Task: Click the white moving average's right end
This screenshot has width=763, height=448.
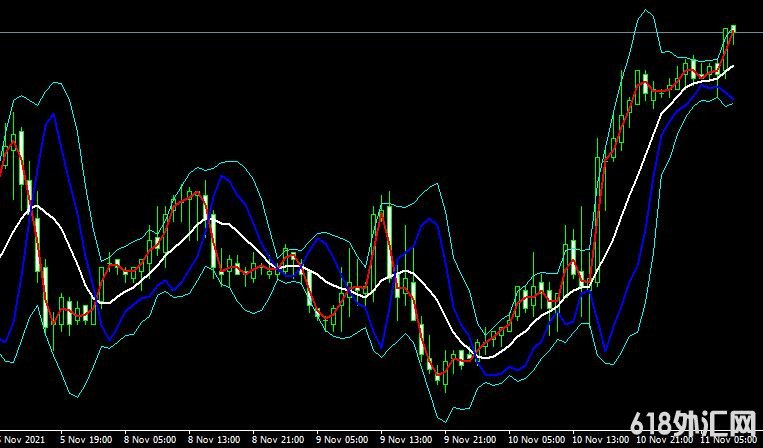Action: click(x=733, y=66)
